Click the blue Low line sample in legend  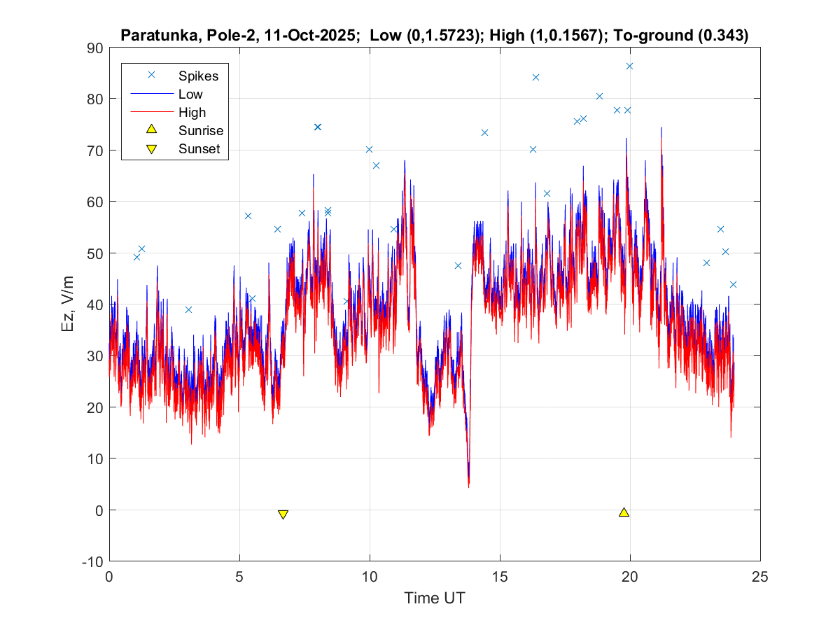point(150,93)
